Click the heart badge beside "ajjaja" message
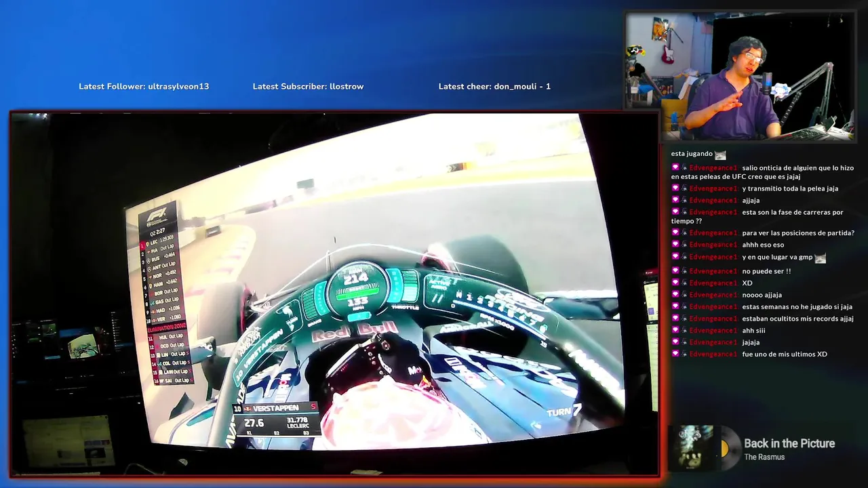Viewport: 868px width, 488px height. 675,200
